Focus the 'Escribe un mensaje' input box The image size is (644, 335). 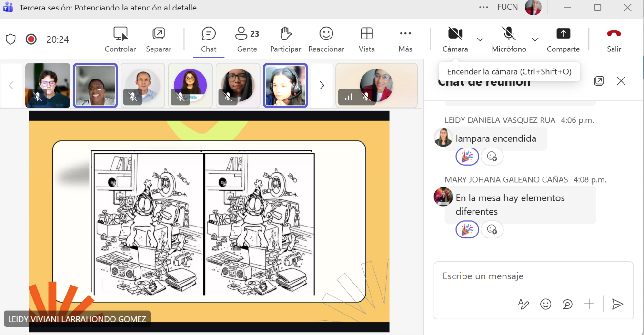click(533, 276)
